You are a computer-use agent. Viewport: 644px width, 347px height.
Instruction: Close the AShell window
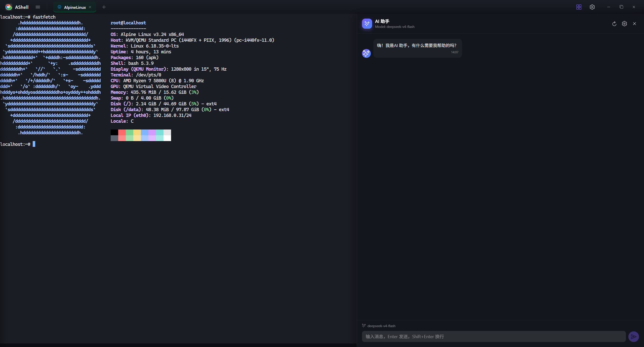point(634,7)
